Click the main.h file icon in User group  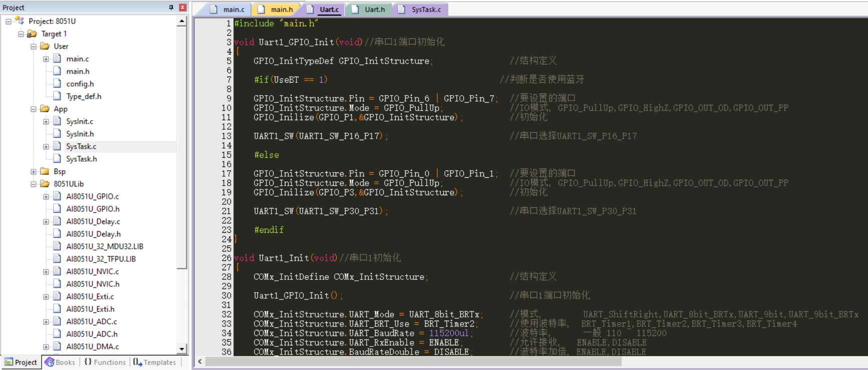(x=58, y=71)
